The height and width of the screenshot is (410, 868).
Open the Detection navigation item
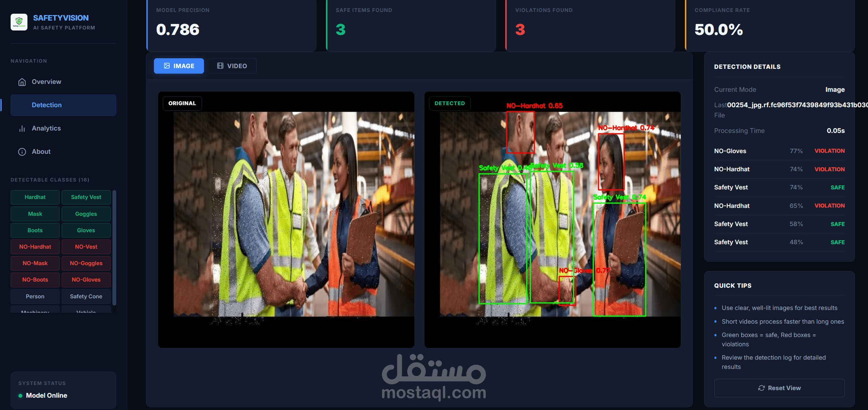(63, 105)
